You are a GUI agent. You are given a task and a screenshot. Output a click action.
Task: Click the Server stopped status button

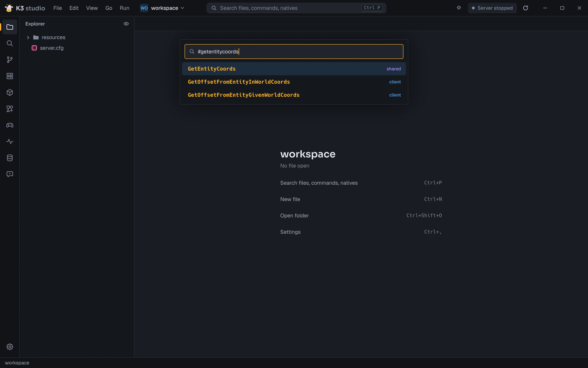click(492, 8)
